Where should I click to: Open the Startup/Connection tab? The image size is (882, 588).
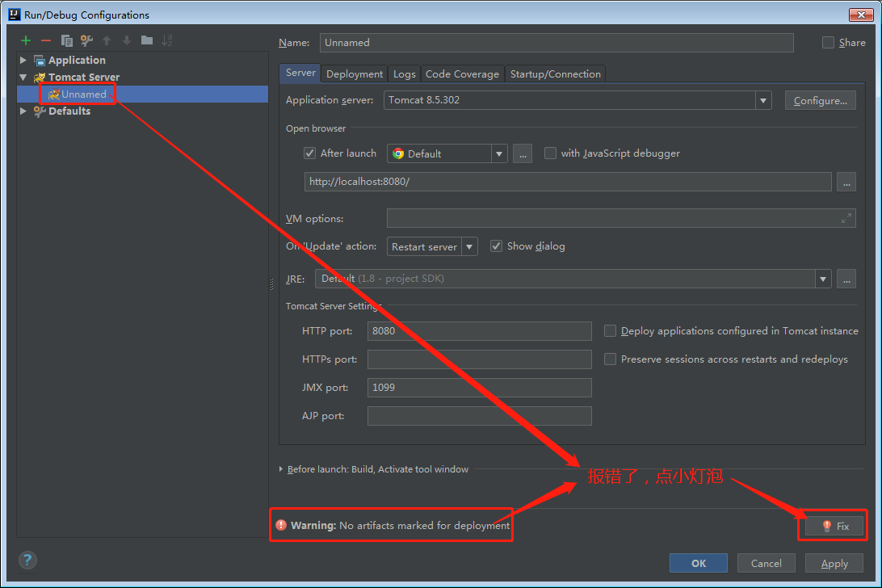point(555,73)
